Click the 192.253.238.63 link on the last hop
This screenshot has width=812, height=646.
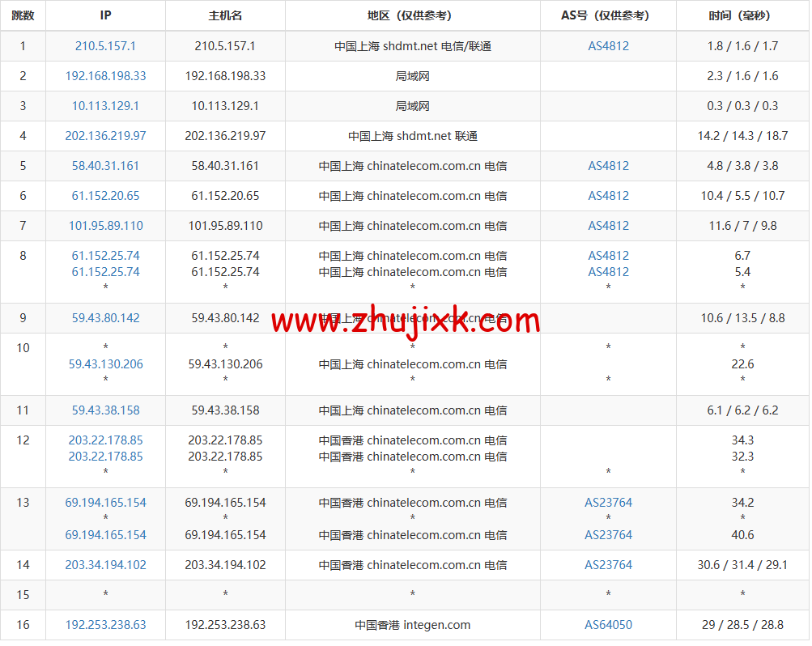[104, 625]
